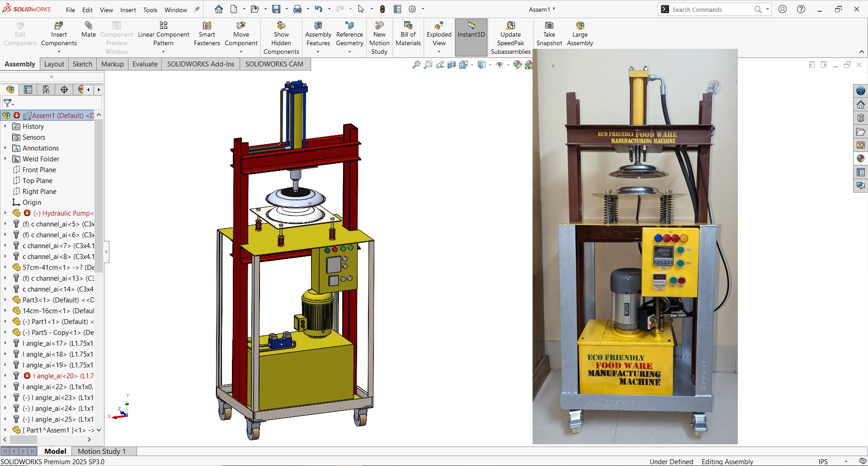Pin the menu bar with the pushpin
Viewport: 868px width, 466px height.
(197, 9)
